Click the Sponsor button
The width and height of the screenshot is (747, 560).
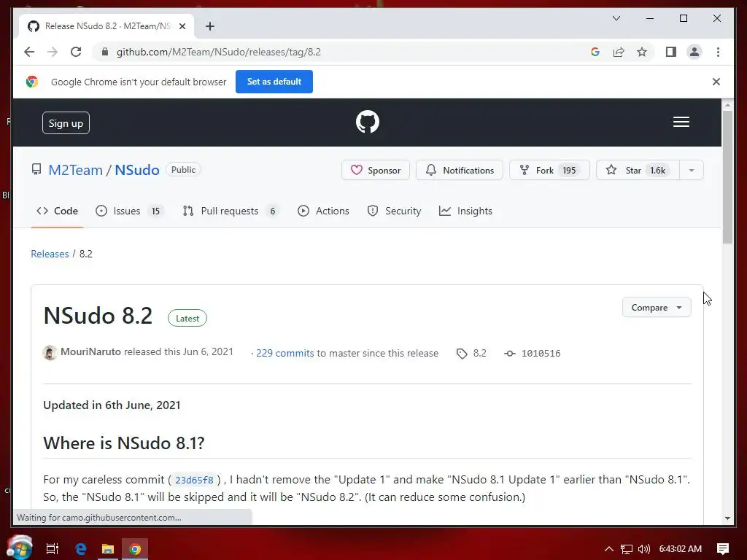click(x=376, y=170)
